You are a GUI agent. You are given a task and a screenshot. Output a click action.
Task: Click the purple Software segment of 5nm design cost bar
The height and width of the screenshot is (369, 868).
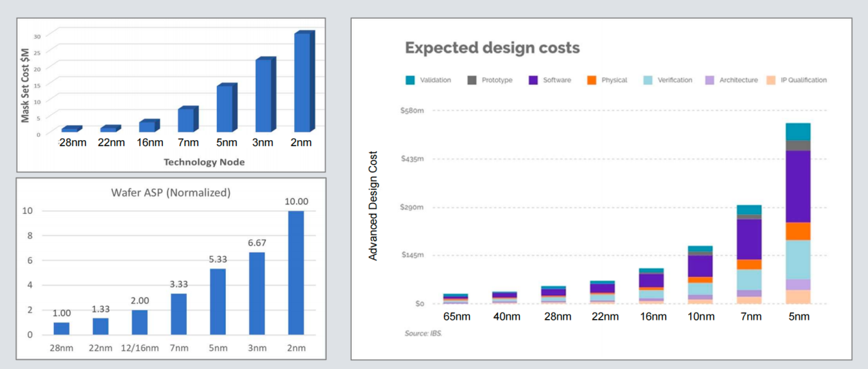tap(798, 187)
